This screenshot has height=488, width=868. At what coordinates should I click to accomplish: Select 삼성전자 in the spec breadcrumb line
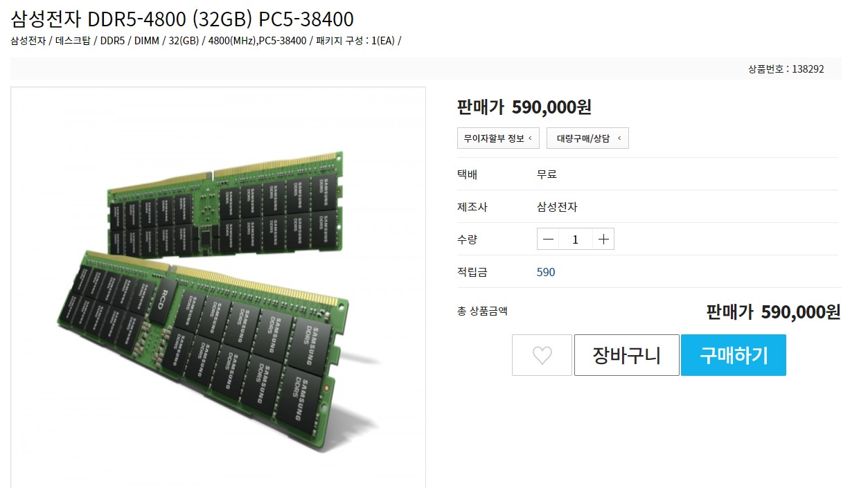[28, 40]
